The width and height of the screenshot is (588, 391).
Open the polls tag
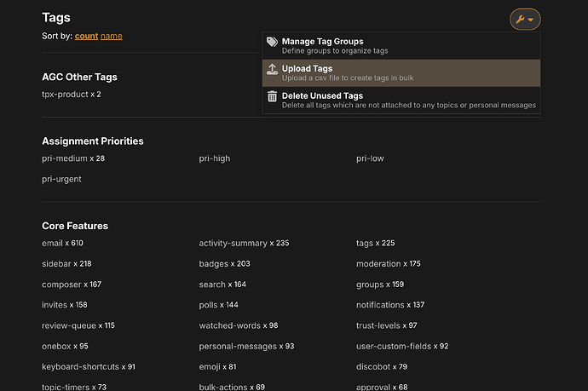point(208,305)
